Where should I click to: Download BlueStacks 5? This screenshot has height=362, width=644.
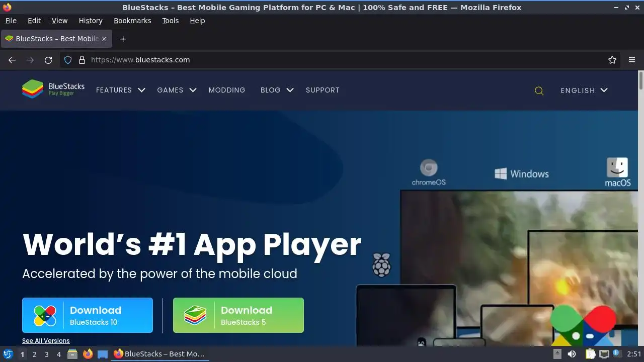(238, 315)
